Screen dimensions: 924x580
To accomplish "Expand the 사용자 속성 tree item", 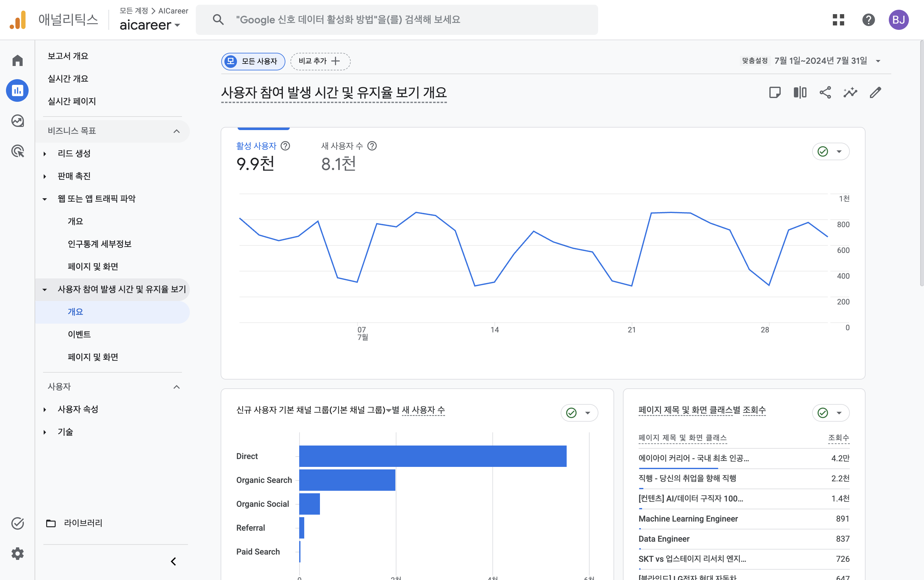I will point(45,409).
